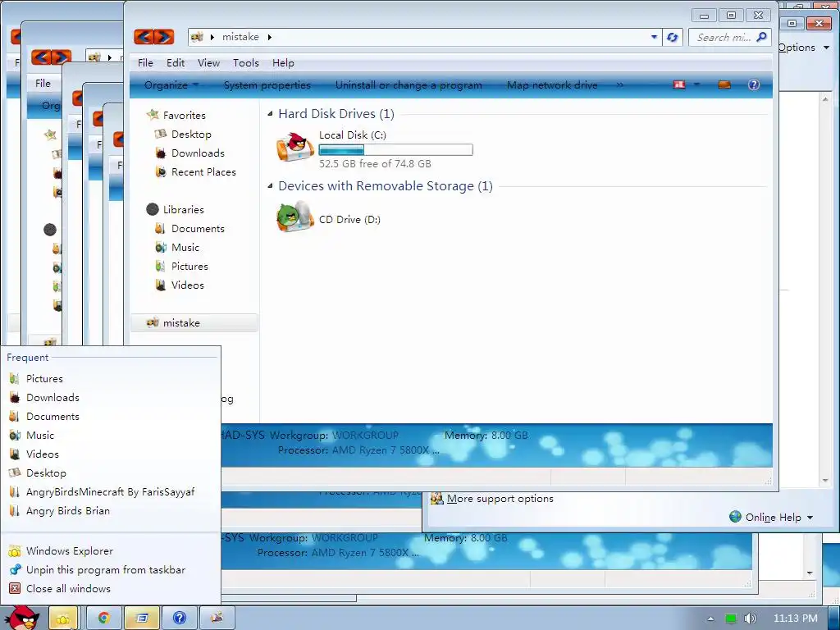
Task: Open the Help menu
Action: [283, 62]
